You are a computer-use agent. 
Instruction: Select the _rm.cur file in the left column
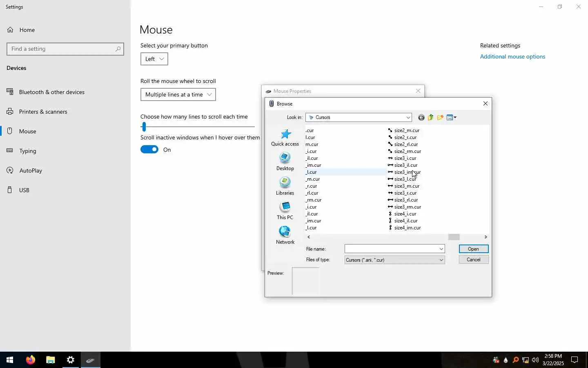314,200
